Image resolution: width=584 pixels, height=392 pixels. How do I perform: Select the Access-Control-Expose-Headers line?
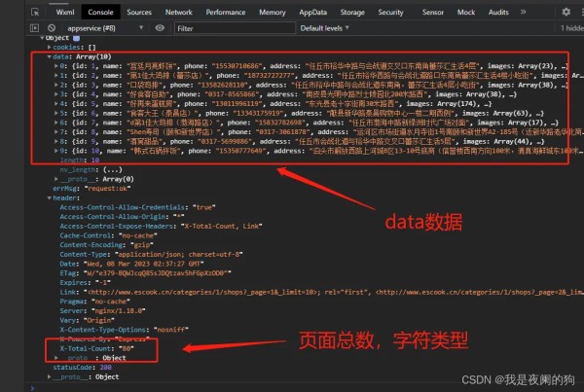coord(161,226)
